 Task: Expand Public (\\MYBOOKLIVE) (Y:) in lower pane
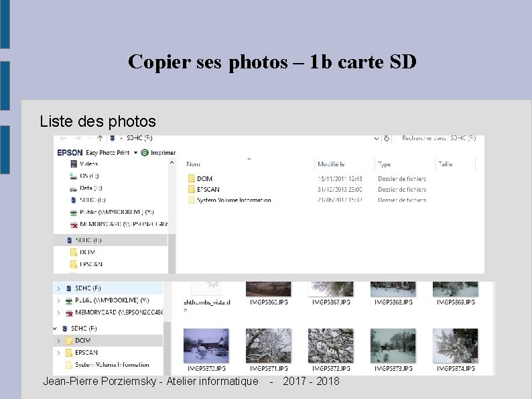point(58,301)
